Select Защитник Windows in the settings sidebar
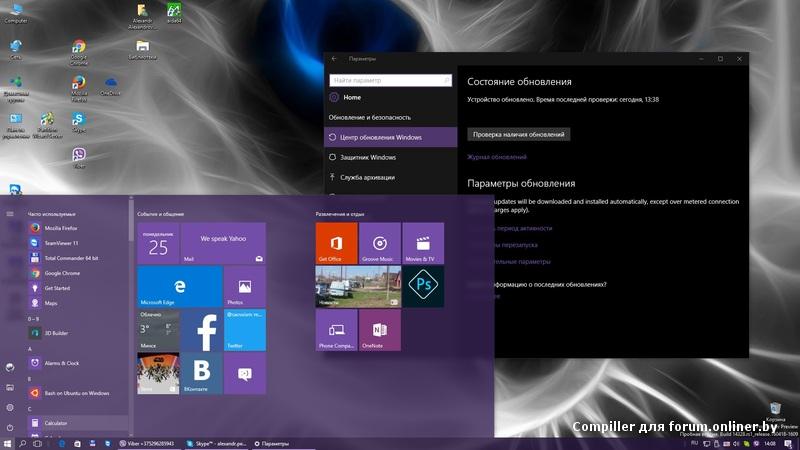800x450 pixels. tap(367, 157)
